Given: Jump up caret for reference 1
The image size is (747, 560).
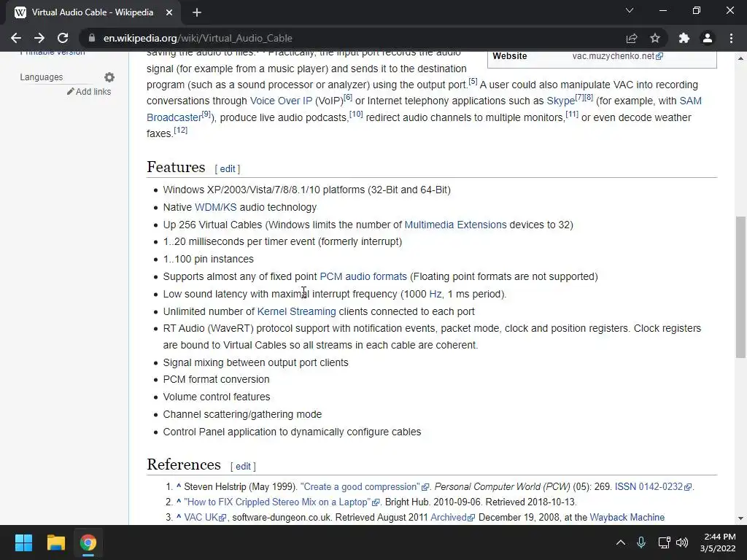Looking at the screenshot, I should pyautogui.click(x=179, y=486).
